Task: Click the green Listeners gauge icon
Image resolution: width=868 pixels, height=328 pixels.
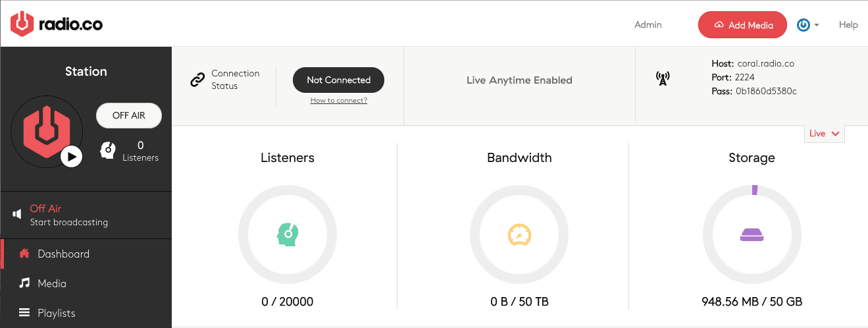Action: [288, 234]
